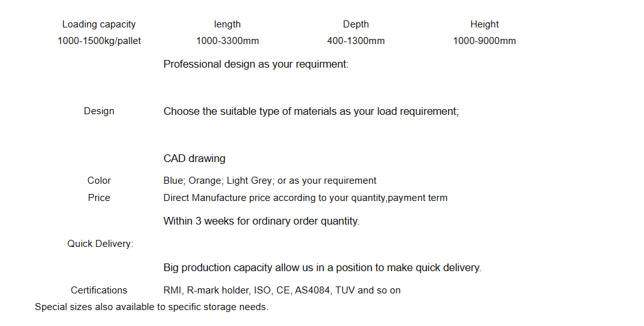Click the Within 3 weeks delivery line
Viewport: 644px width, 326px height.
click(261, 221)
